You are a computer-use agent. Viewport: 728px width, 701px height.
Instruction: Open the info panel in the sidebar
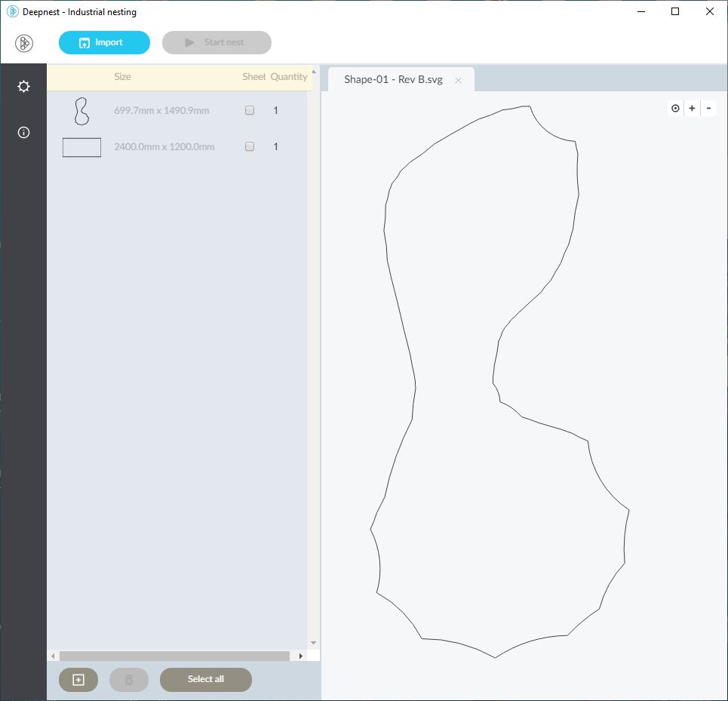tap(23, 133)
